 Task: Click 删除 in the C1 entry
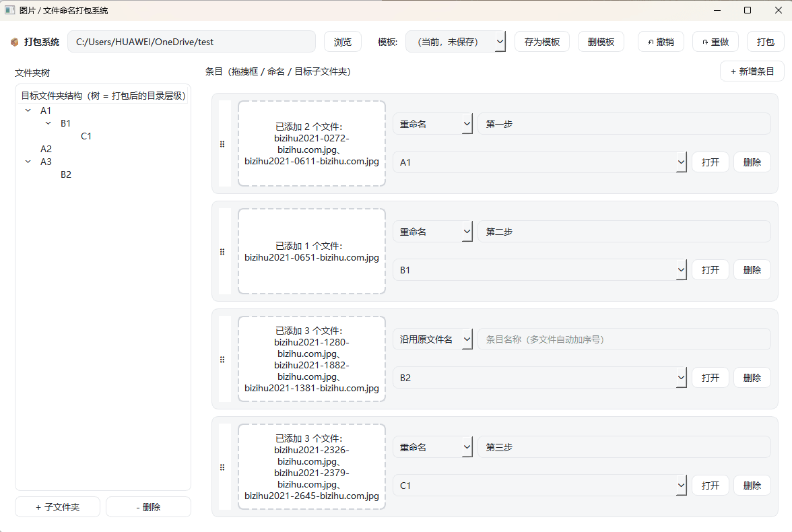point(752,486)
